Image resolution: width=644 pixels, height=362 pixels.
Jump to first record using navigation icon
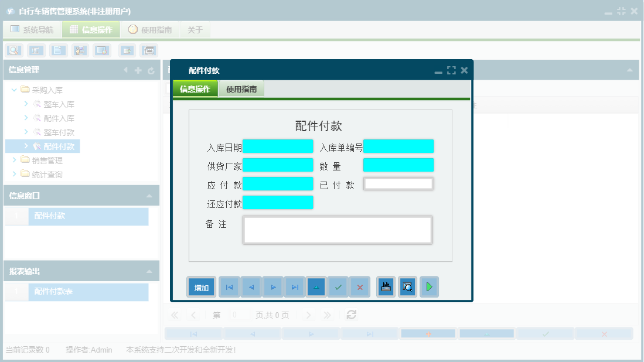(x=229, y=286)
